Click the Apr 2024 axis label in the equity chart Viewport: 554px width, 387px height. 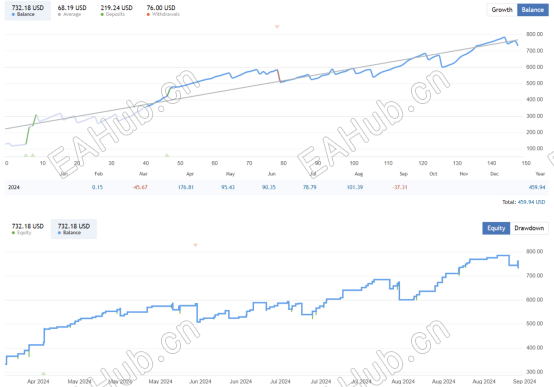tap(38, 382)
